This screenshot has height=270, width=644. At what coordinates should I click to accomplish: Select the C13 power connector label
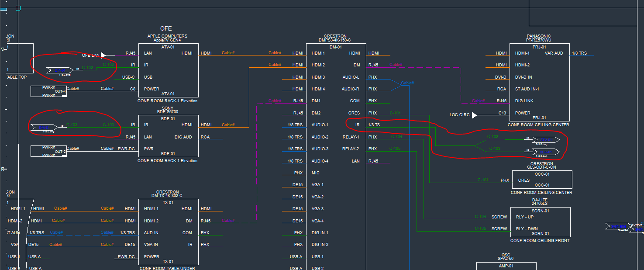[x=503, y=113]
